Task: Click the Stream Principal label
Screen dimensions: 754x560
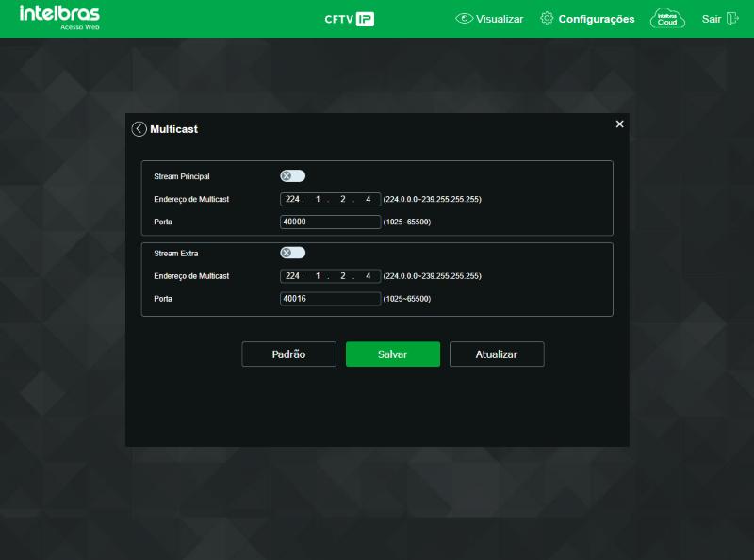Action: click(x=181, y=176)
